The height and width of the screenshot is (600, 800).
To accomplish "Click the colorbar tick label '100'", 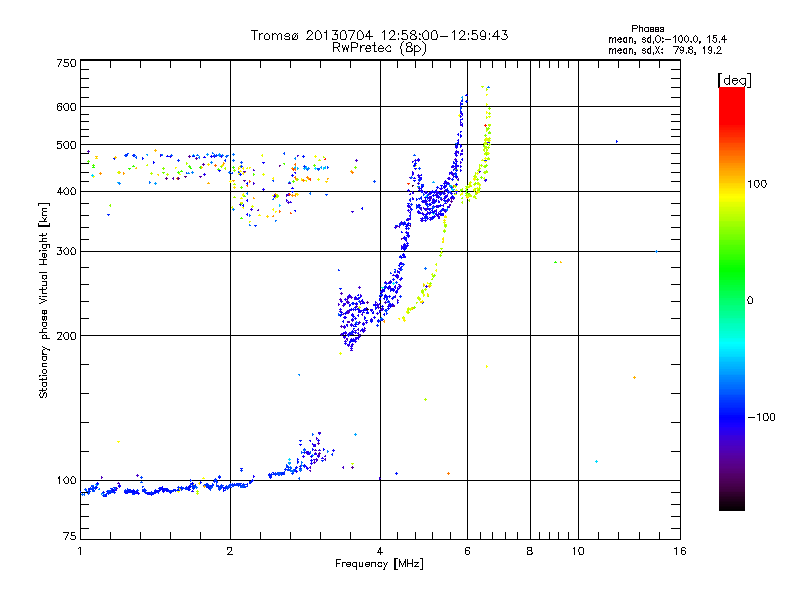I will (x=757, y=184).
